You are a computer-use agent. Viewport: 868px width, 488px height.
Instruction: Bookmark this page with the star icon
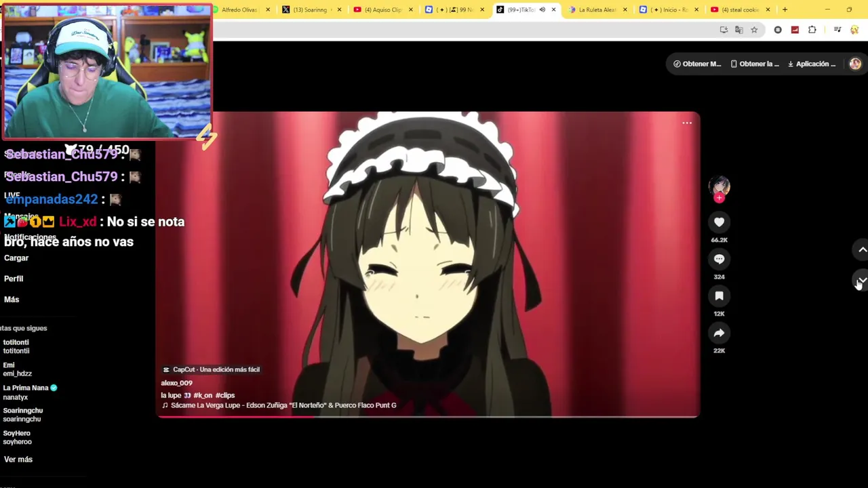coord(754,30)
